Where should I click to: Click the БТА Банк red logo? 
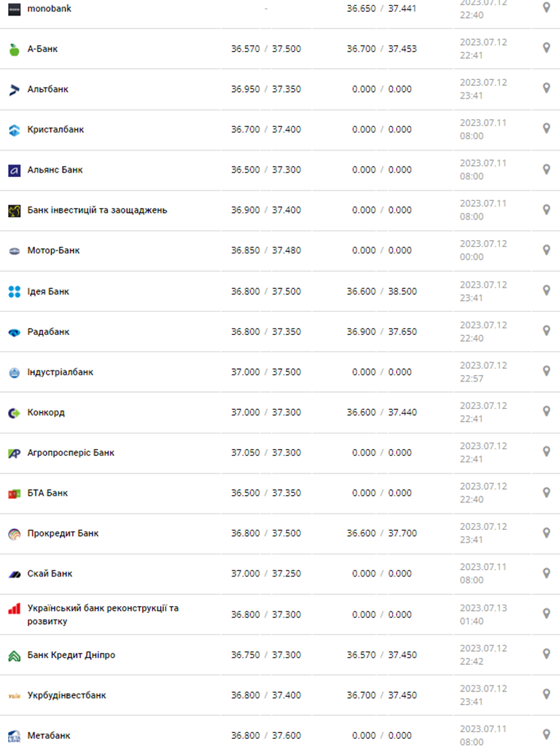click(14, 494)
